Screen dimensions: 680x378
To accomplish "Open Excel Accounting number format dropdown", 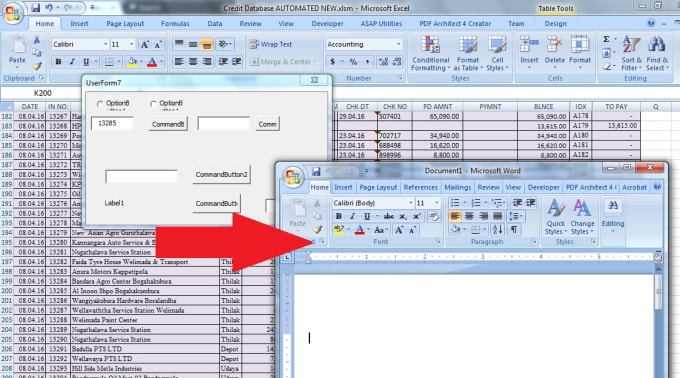I will (399, 44).
